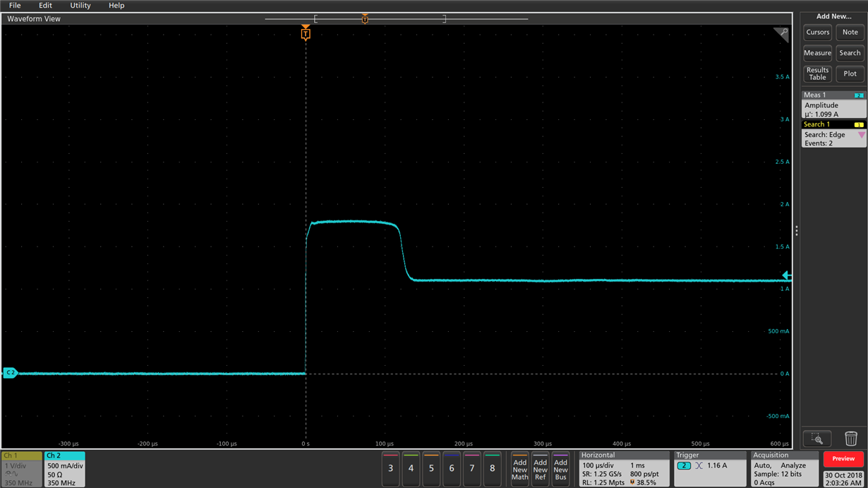Open the Help menu

116,5
